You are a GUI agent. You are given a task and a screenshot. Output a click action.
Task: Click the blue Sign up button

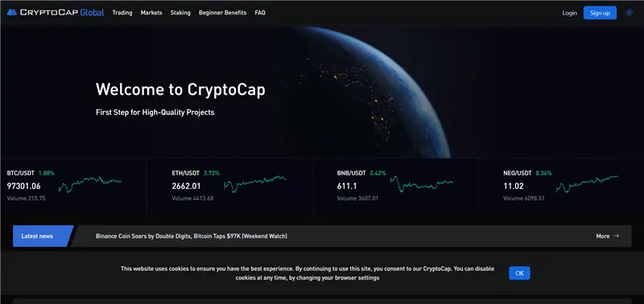pyautogui.click(x=600, y=13)
